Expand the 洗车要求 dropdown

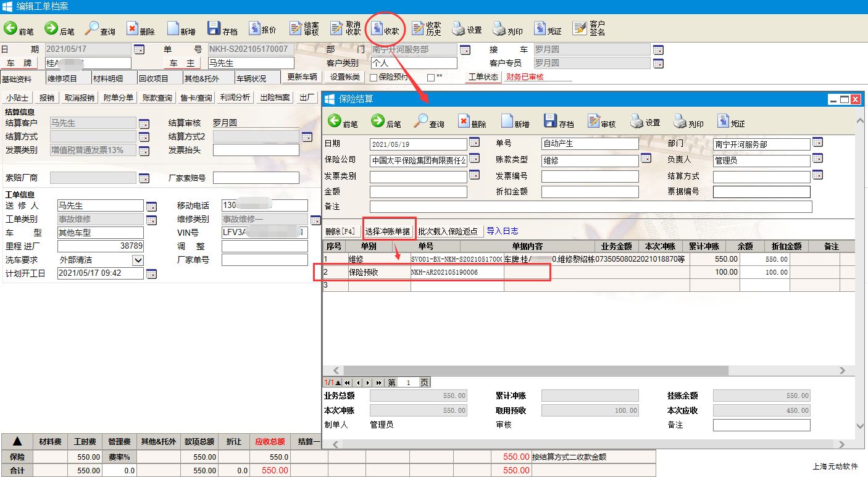click(138, 260)
